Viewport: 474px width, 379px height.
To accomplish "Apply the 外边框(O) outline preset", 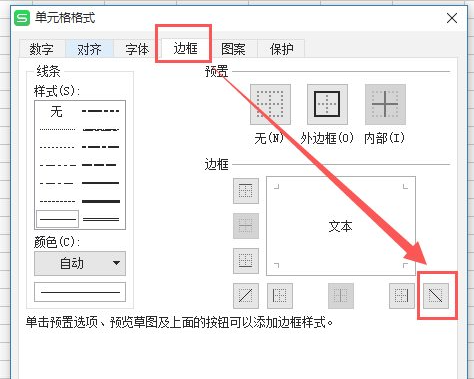I will [327, 104].
